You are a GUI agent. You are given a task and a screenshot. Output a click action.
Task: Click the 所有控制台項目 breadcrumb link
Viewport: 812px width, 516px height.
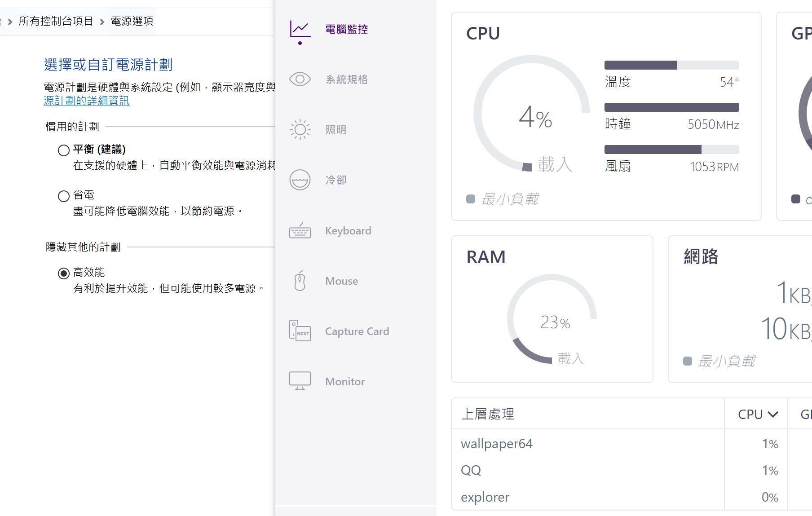(x=56, y=21)
